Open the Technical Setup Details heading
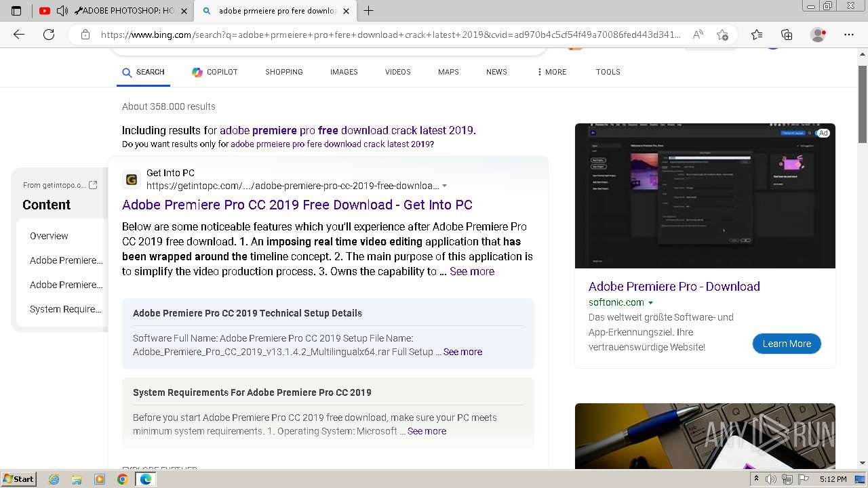 248,313
